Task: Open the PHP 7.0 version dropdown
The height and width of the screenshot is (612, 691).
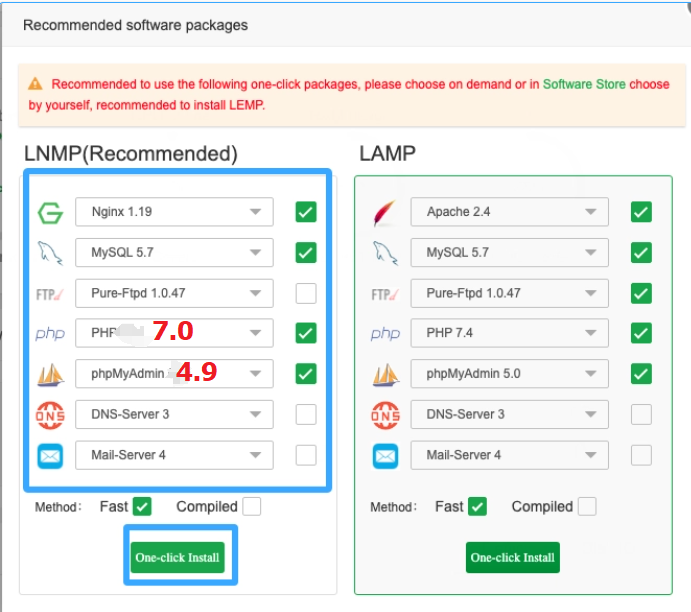Action: [x=175, y=333]
